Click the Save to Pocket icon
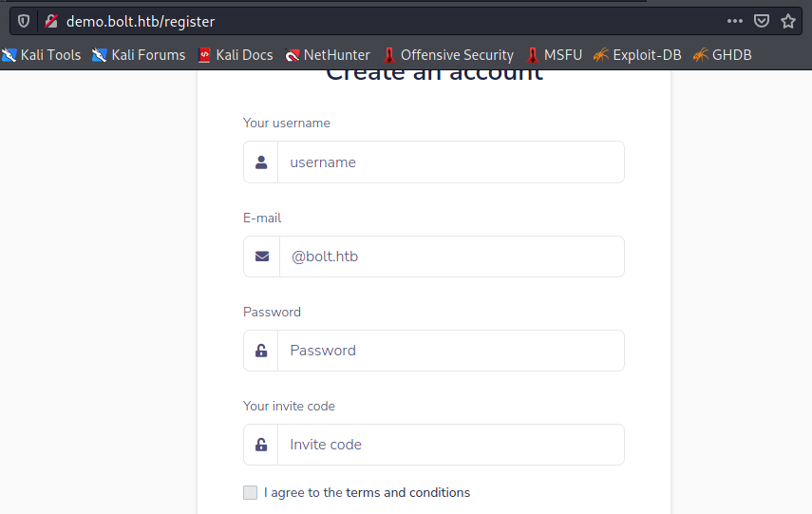Viewport: 812px width, 514px height. pos(762,21)
